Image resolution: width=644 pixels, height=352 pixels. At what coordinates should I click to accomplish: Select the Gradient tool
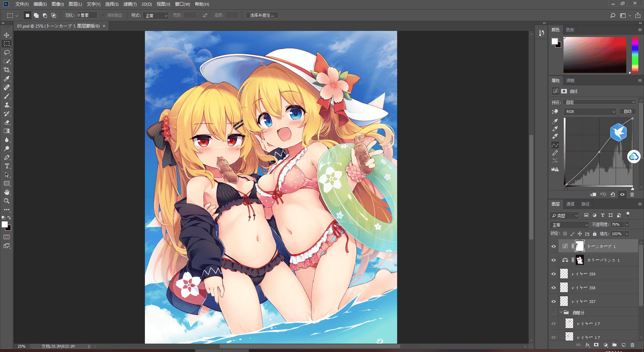pyautogui.click(x=7, y=131)
